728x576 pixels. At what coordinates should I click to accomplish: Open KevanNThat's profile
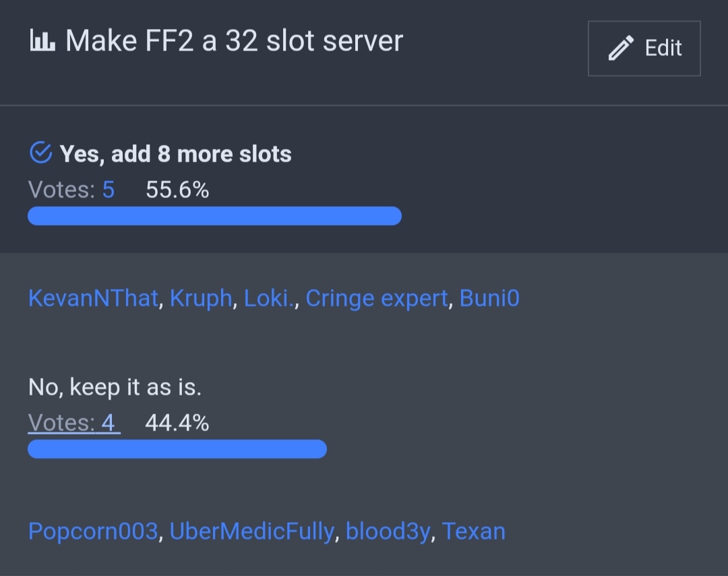tap(93, 298)
